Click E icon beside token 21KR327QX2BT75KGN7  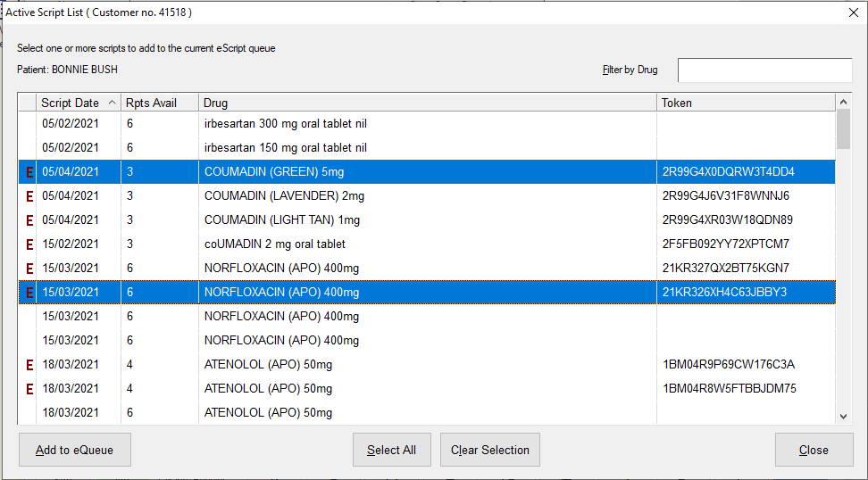pyautogui.click(x=29, y=269)
